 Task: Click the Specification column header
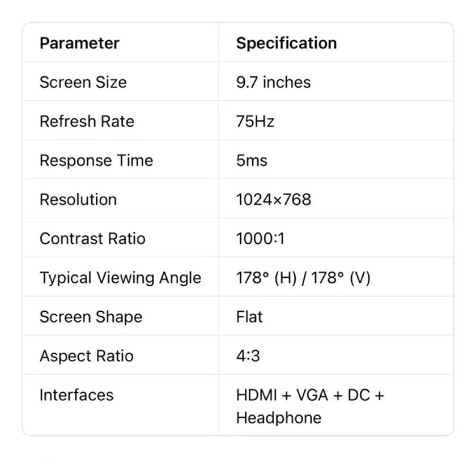point(286,43)
